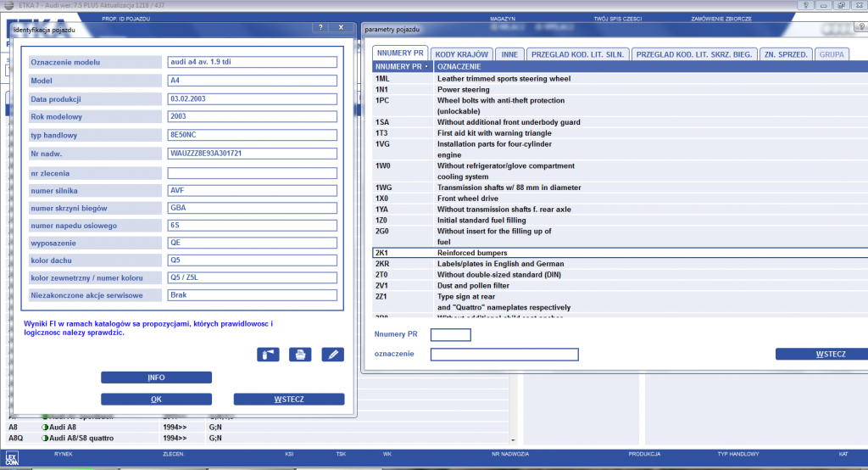This screenshot has width=868, height=470.
Task: Select the 1PC Wheel bolts row
Action: tap(620, 106)
